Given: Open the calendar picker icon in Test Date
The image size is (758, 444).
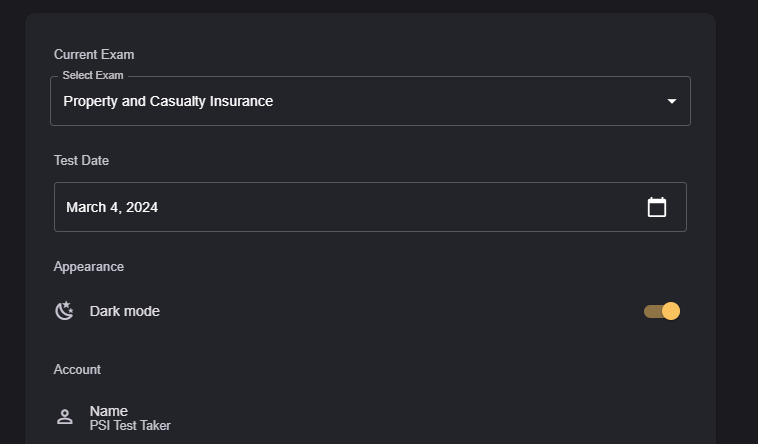Looking at the screenshot, I should point(657,207).
